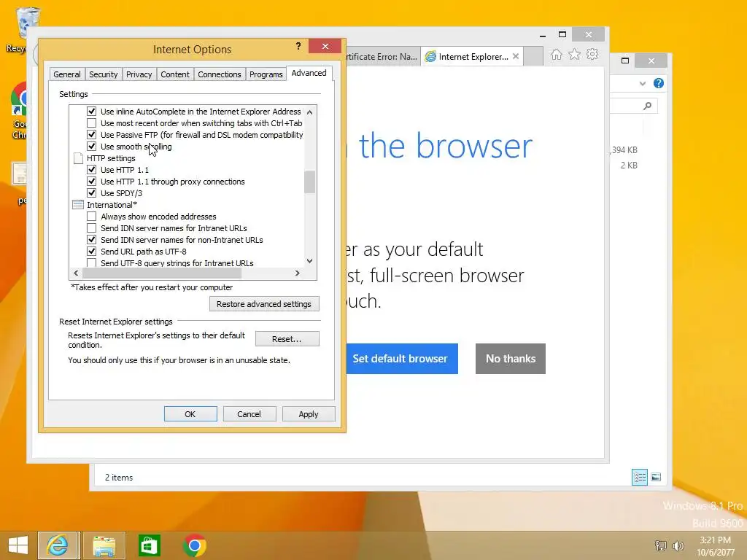This screenshot has height=560, width=747.
Task: Open the Connections tab
Action: 219,74
